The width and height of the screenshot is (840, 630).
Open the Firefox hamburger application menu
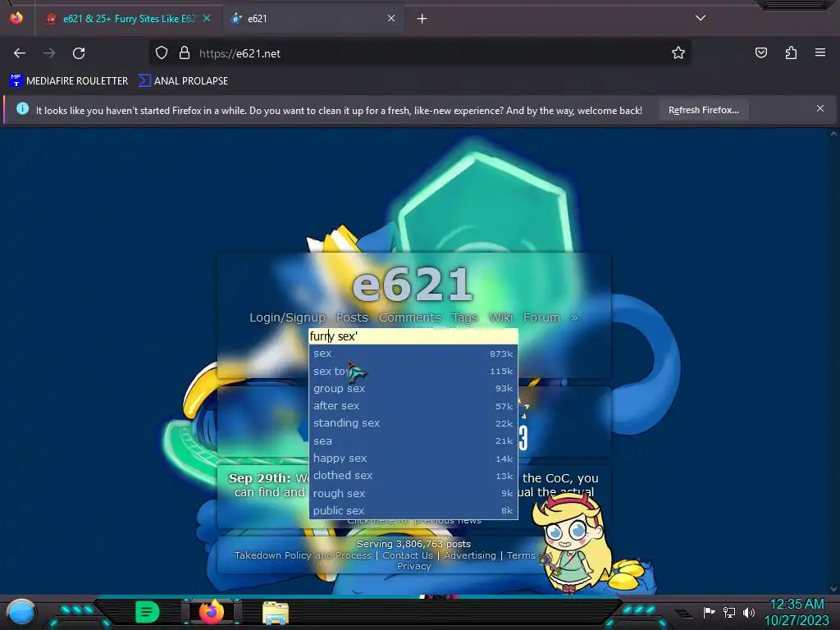[x=820, y=52]
